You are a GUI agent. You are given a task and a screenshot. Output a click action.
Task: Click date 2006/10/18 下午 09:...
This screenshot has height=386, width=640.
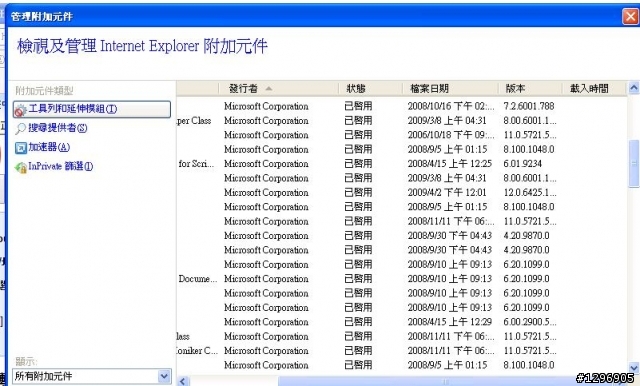[x=451, y=135]
